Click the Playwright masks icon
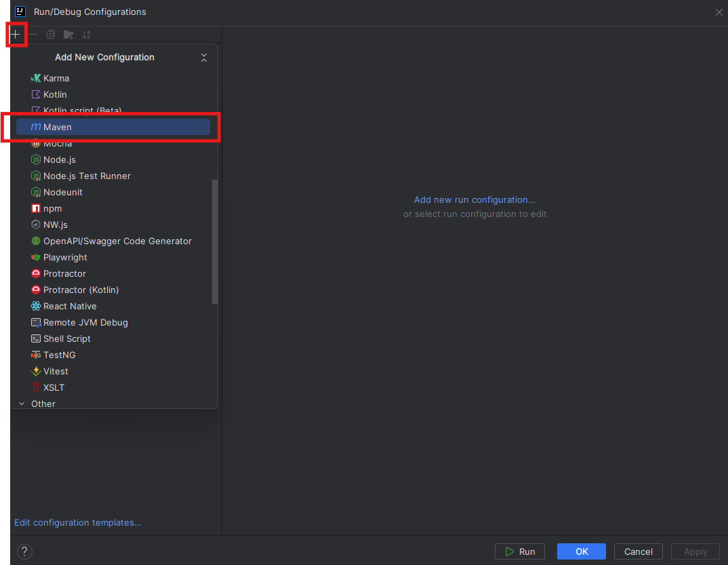The image size is (728, 565). coord(36,257)
